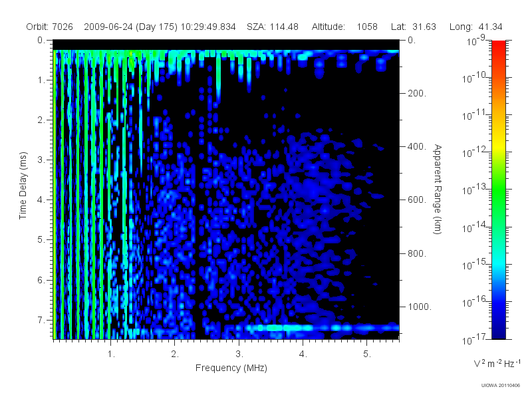Select the date 2009-06-24 (Day 175) text
Screen dimensions: 532x399
130,27
